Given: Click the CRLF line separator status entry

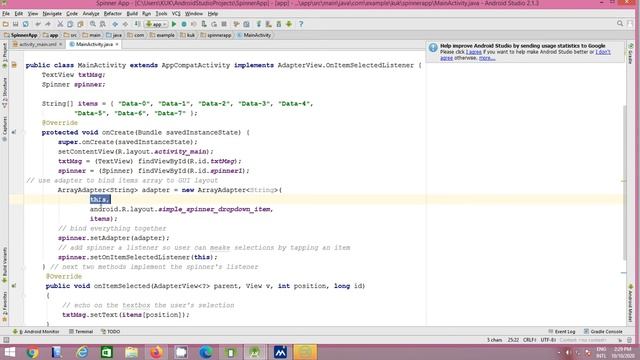Looking at the screenshot, I should point(529,340).
